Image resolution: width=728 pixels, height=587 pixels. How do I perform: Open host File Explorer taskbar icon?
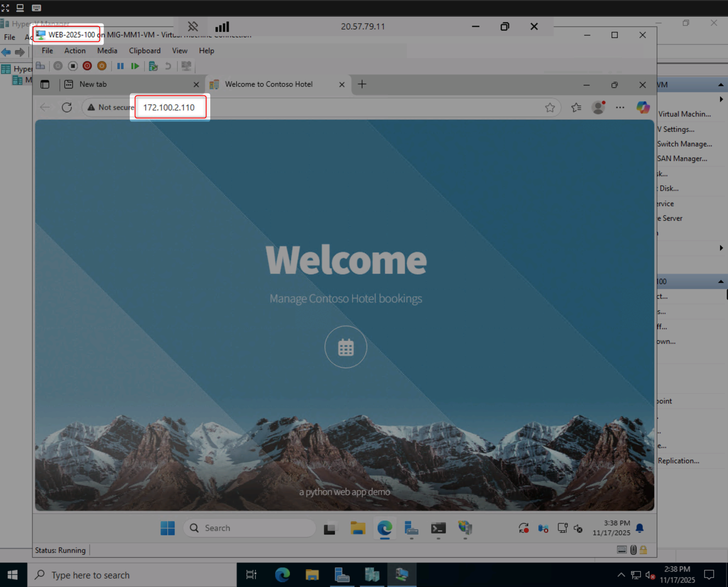click(312, 575)
